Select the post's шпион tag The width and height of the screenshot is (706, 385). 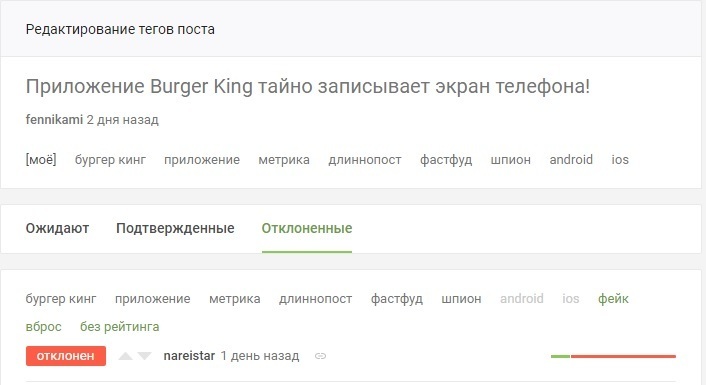coord(511,160)
